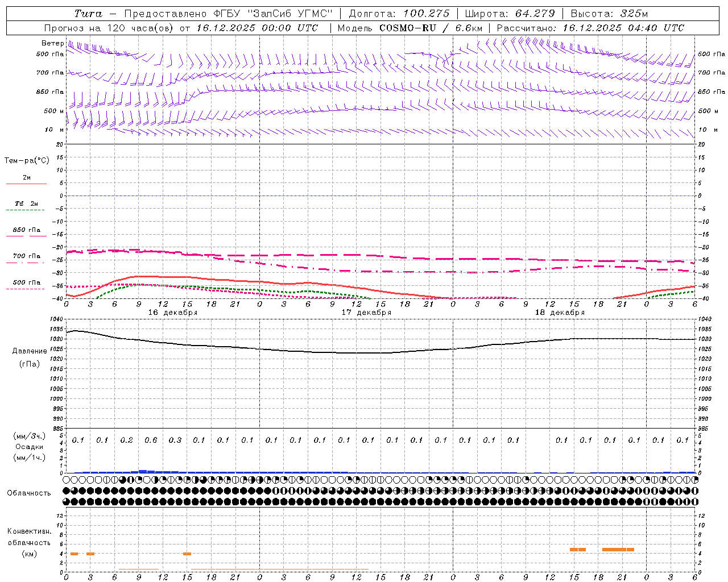Click the "16 декабря" date label

173,313
